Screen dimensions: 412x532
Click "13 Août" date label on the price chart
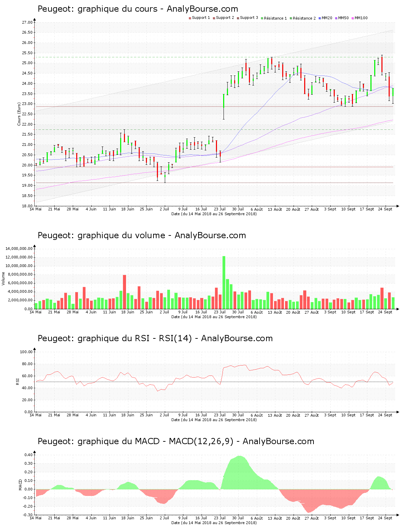tap(275, 209)
